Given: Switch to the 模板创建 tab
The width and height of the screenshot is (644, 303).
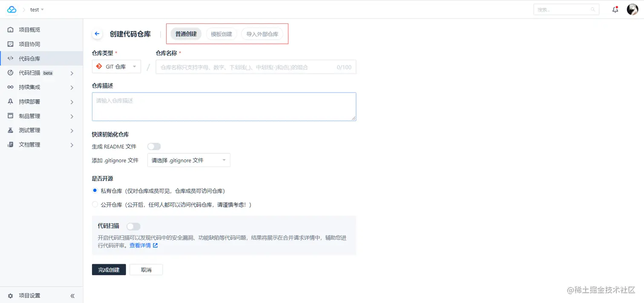Looking at the screenshot, I should coord(221,34).
